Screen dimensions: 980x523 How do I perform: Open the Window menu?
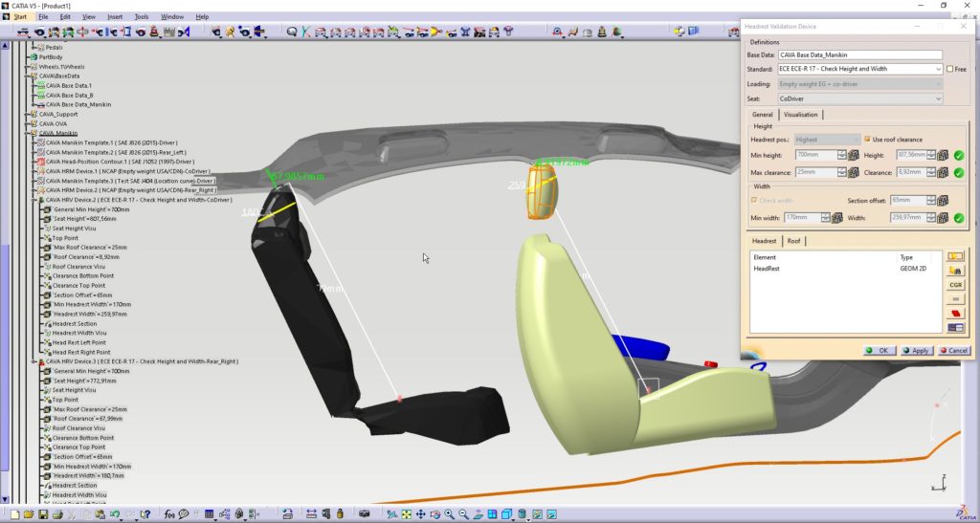click(172, 17)
